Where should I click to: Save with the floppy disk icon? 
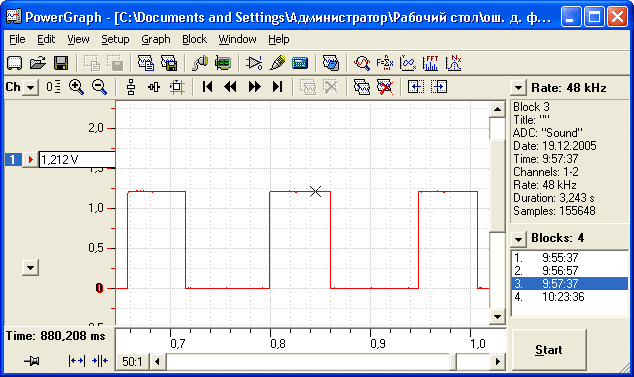point(61,63)
